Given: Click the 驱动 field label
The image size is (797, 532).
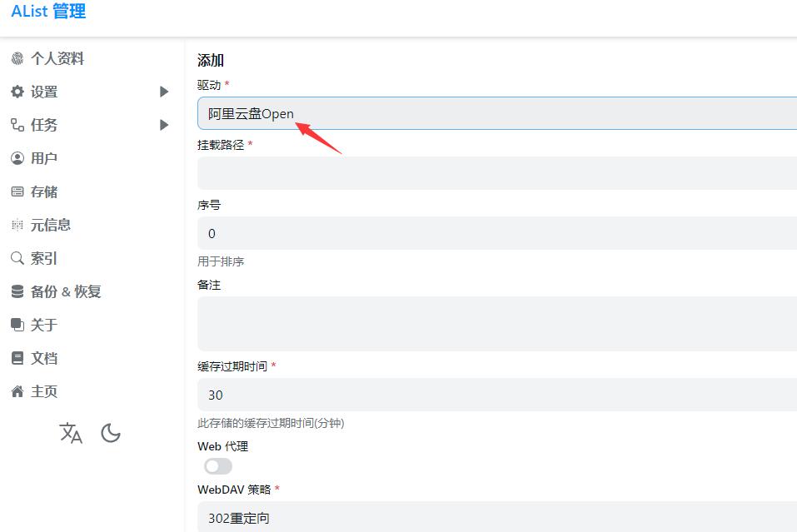Looking at the screenshot, I should pos(209,85).
